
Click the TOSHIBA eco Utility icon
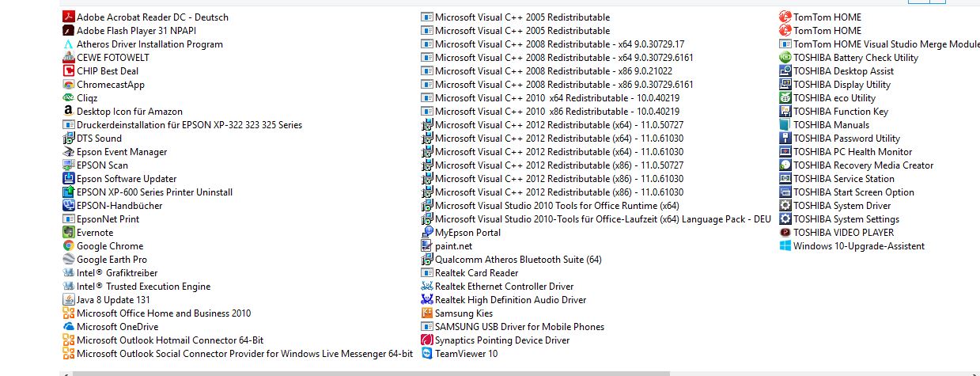(785, 97)
